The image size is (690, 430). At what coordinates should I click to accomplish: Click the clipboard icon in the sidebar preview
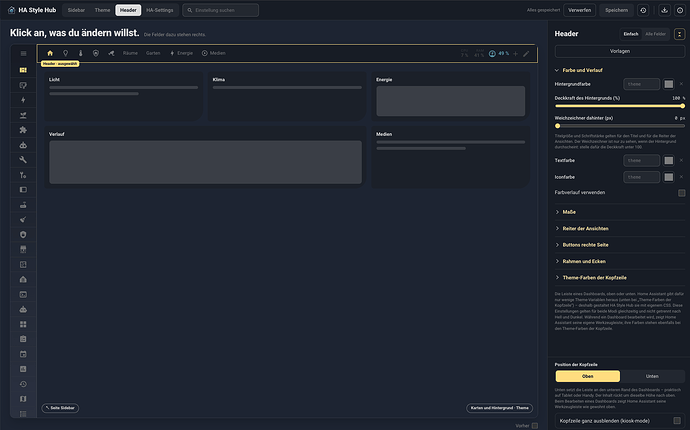click(x=23, y=339)
